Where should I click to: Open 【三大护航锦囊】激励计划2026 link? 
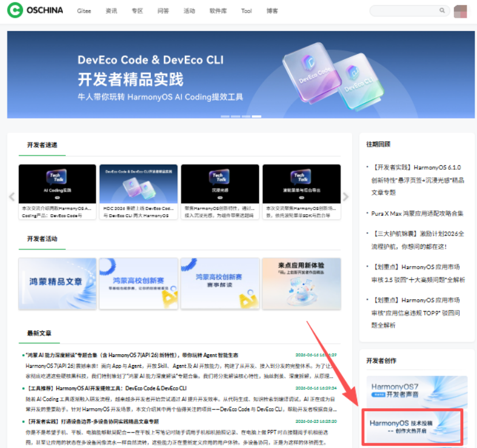[x=417, y=240]
